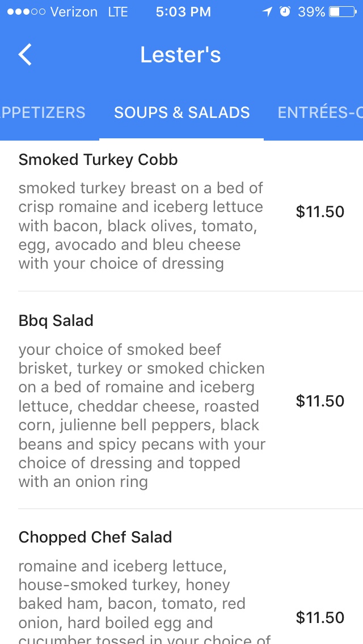
Task: Tap the alarm clock status icon
Action: (x=285, y=12)
